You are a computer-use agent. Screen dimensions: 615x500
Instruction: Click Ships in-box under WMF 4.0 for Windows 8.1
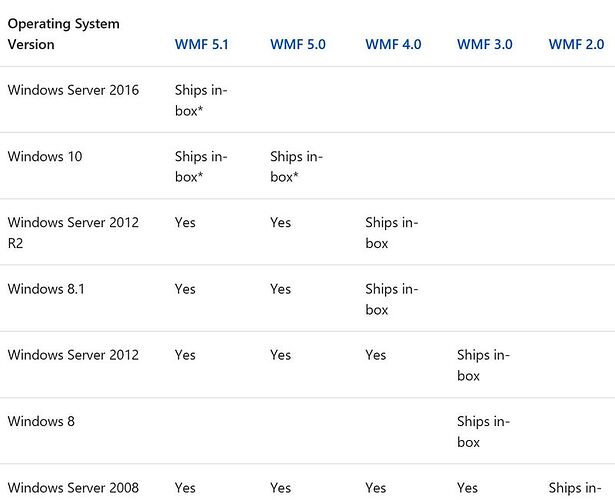(392, 299)
